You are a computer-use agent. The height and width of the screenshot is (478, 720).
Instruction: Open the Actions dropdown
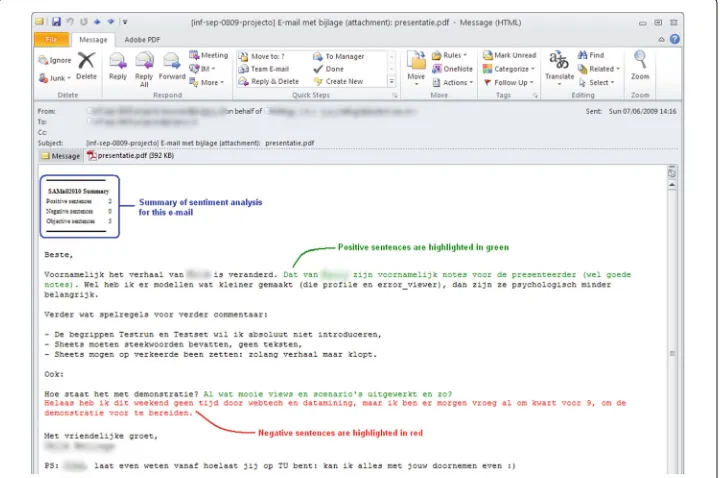pyautogui.click(x=453, y=83)
